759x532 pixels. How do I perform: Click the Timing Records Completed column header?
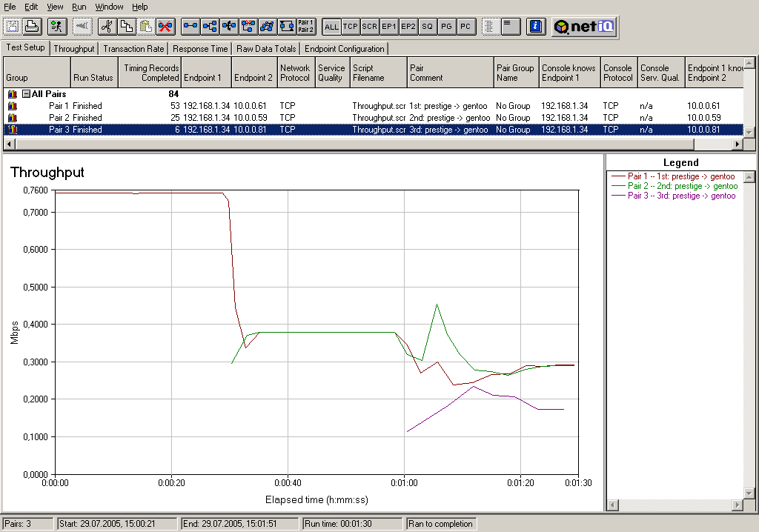tap(150, 73)
